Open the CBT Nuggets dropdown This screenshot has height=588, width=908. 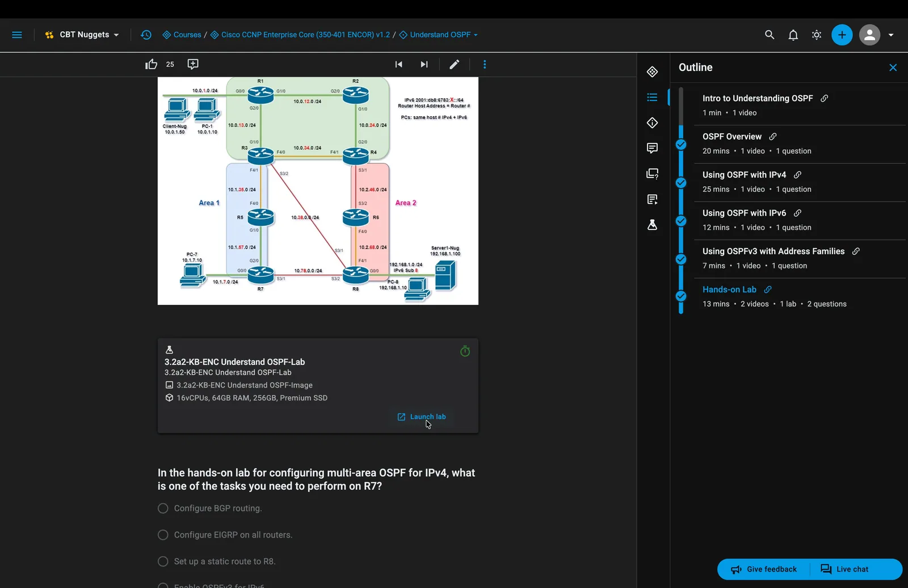point(82,35)
